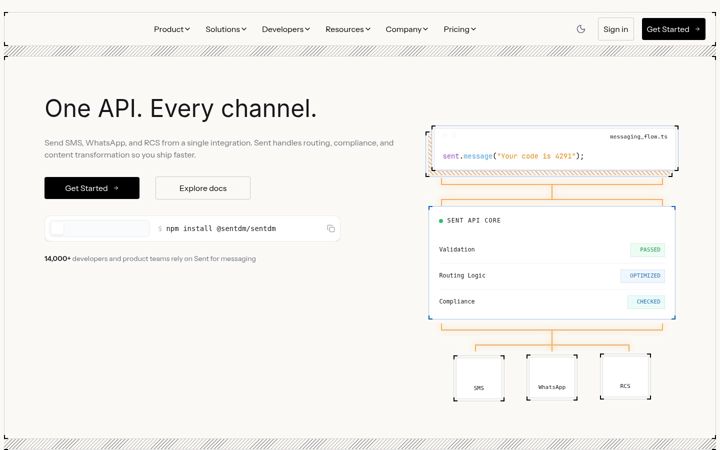The width and height of the screenshot is (720, 450).
Task: Open the Product dropdown menu
Action: [172, 29]
